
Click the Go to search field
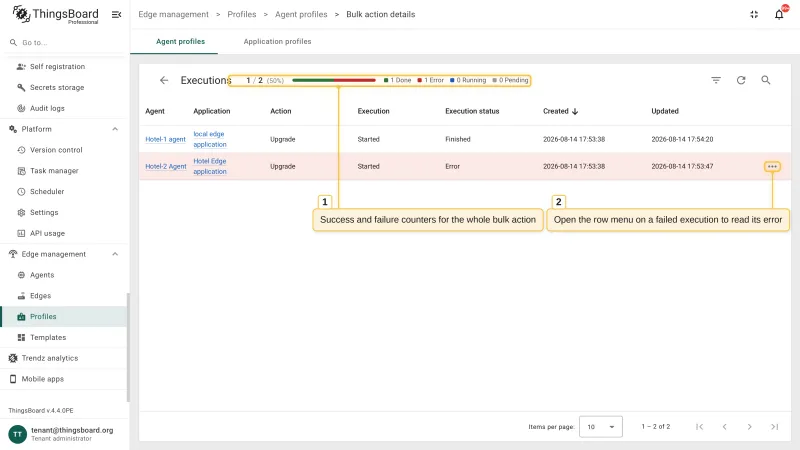click(x=64, y=43)
